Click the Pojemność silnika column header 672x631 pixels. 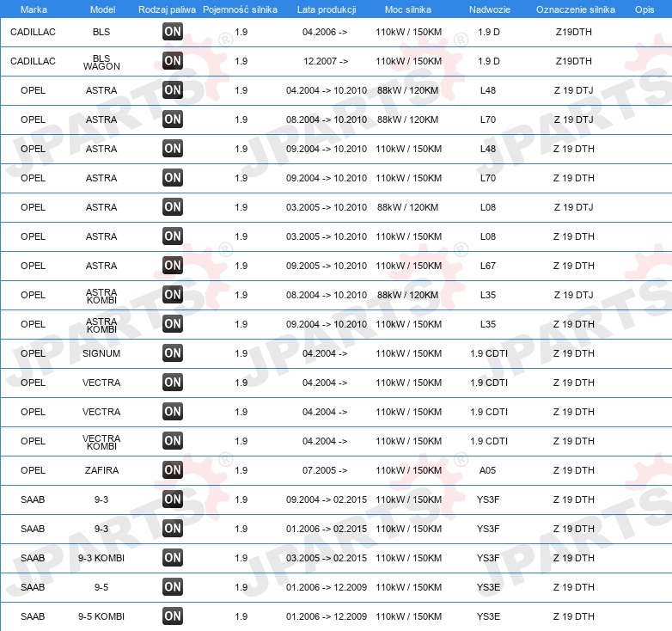tap(240, 9)
